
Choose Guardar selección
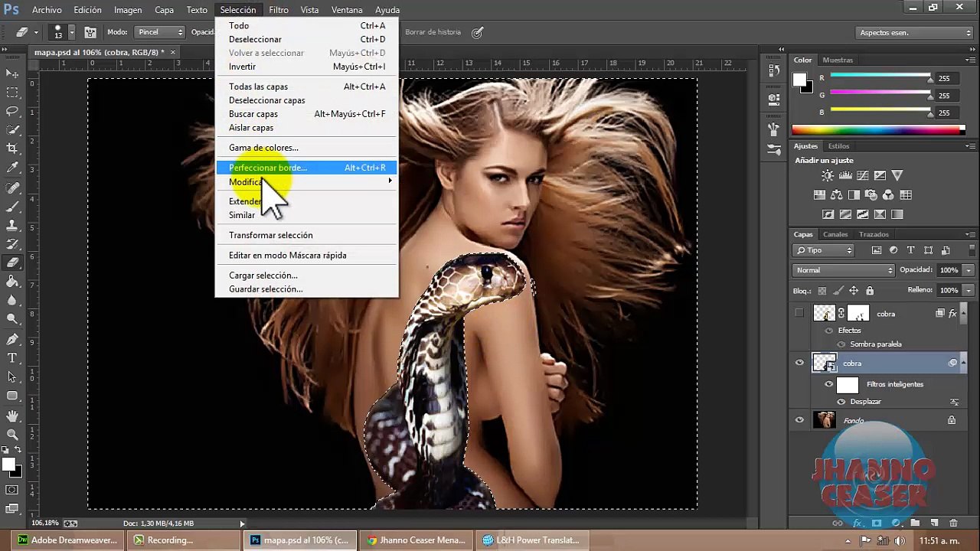click(306, 289)
